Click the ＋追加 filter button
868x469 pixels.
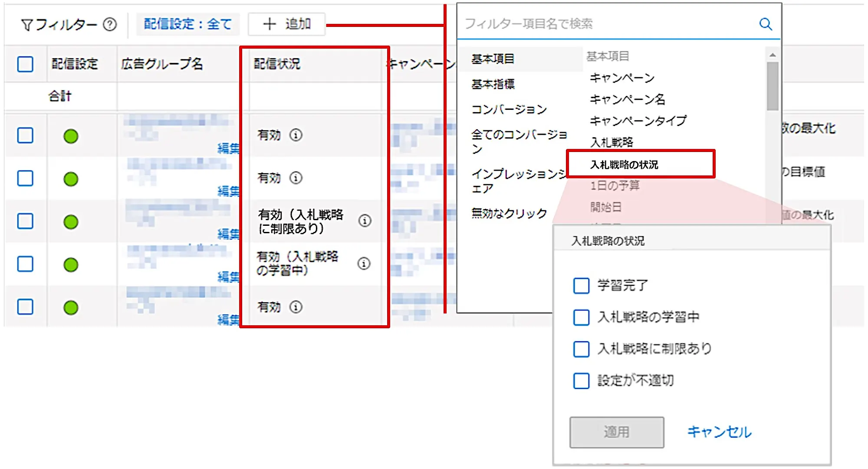pyautogui.click(x=287, y=24)
